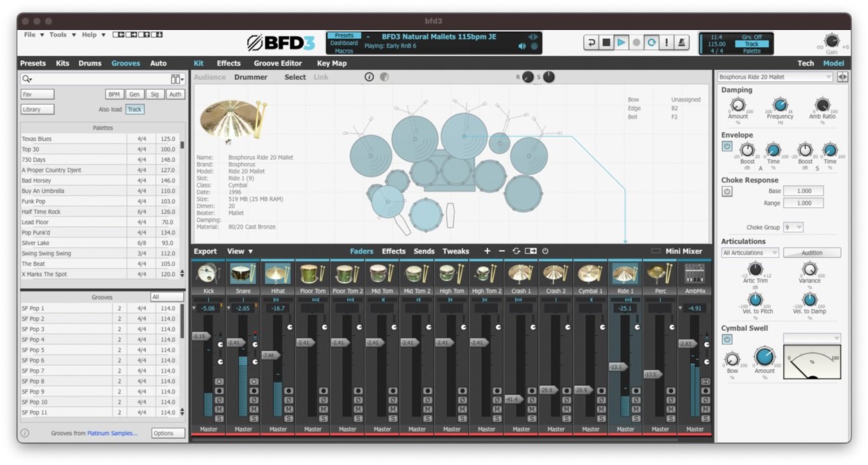
Task: Click the mixer remove channel minus icon
Action: [501, 251]
